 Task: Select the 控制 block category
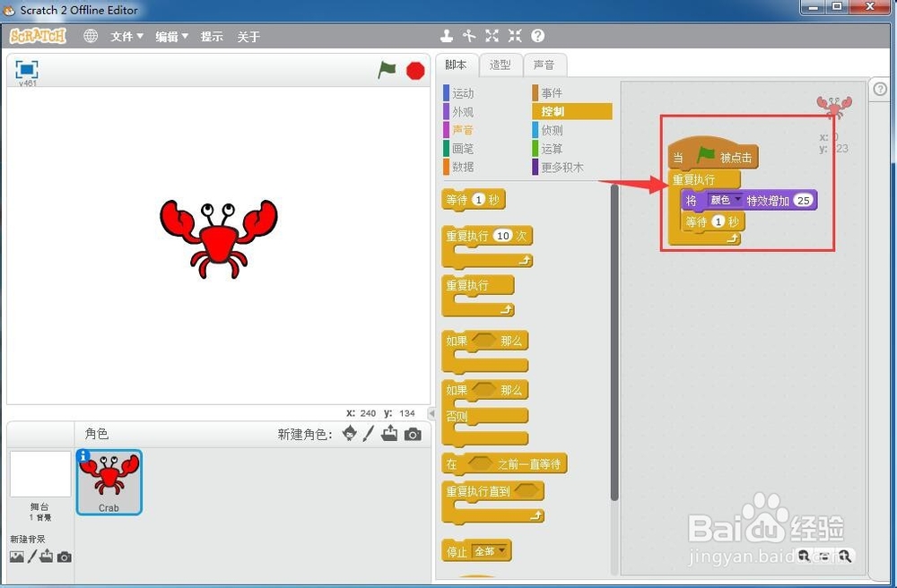tap(572, 111)
